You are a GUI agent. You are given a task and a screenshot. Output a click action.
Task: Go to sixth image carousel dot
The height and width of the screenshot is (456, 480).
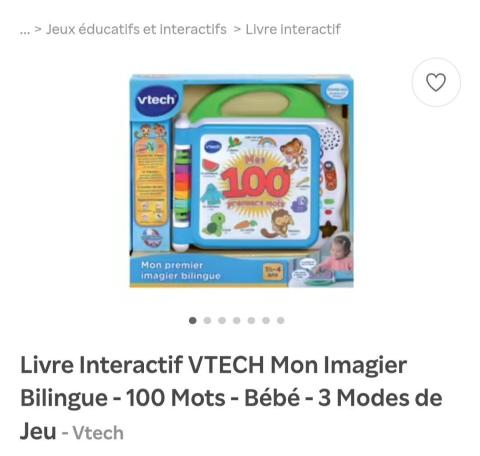[266, 320]
